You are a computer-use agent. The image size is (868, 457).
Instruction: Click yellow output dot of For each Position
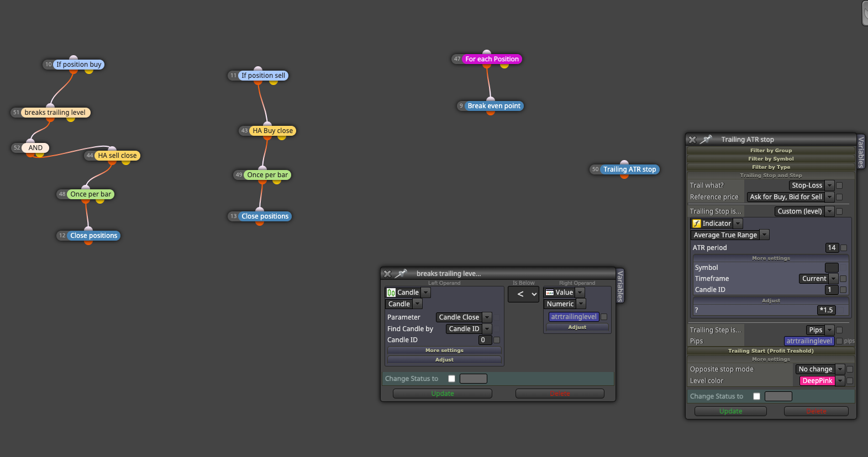[504, 66]
